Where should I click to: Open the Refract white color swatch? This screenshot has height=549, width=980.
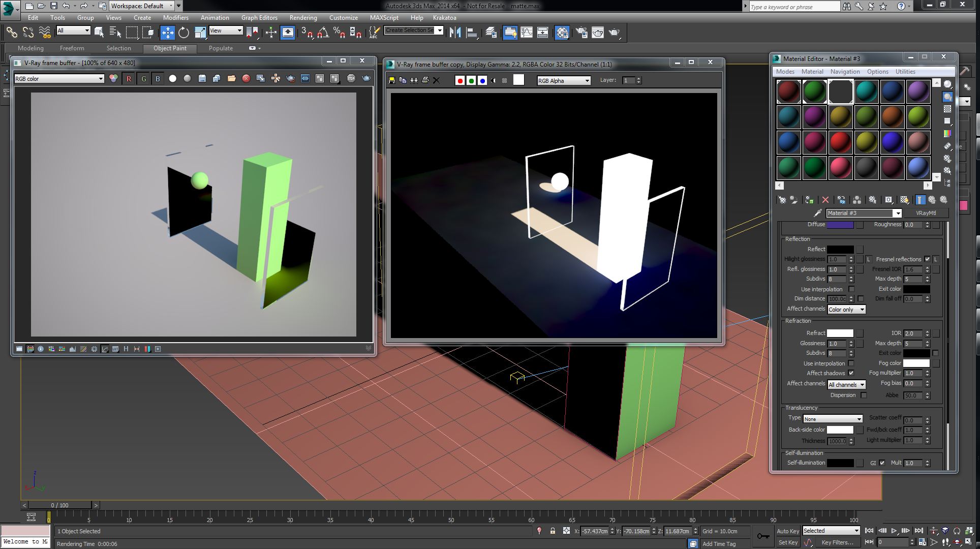pos(840,333)
